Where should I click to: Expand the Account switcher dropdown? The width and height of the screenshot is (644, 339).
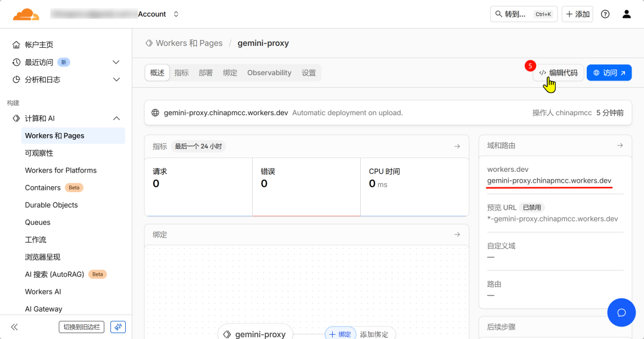click(176, 14)
